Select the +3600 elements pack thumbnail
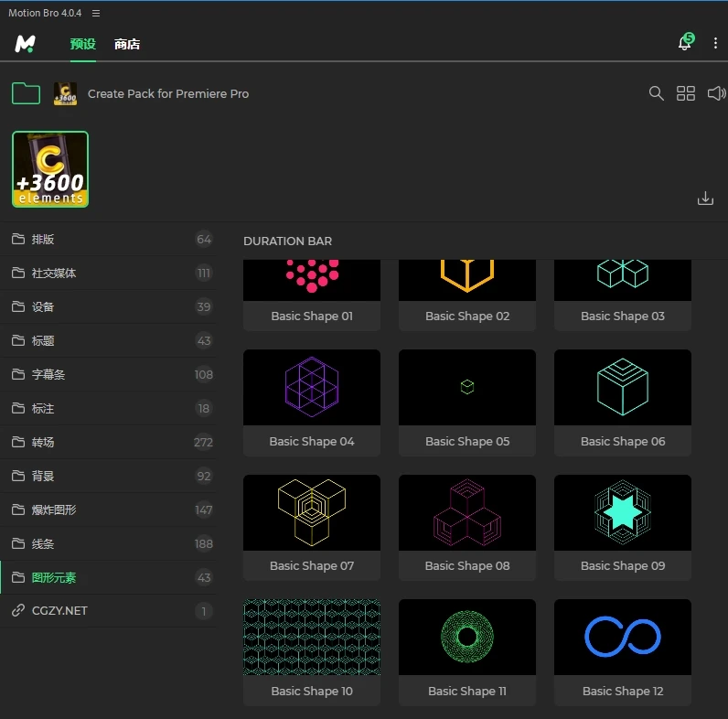 point(50,169)
